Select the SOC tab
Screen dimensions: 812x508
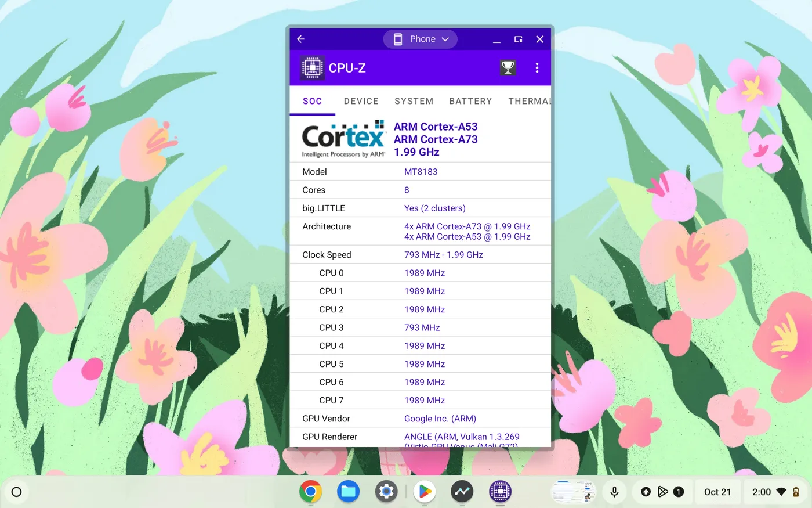pos(312,101)
